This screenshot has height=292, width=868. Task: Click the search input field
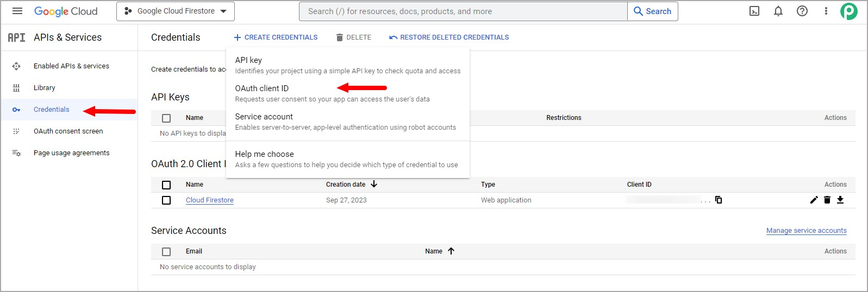coord(463,11)
